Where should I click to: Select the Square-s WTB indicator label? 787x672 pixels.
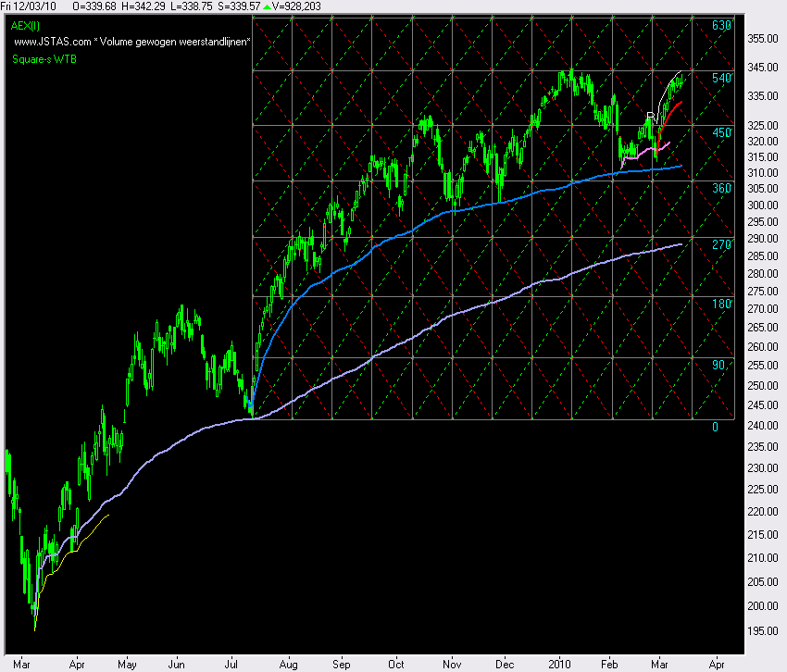click(44, 57)
